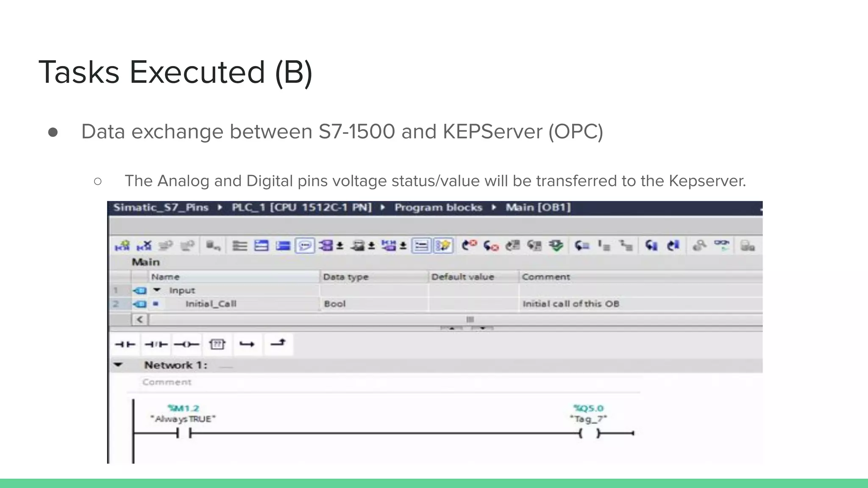Screen dimensions: 868x488
Task: Click the last greyed toolbar icon
Action: tap(747, 246)
